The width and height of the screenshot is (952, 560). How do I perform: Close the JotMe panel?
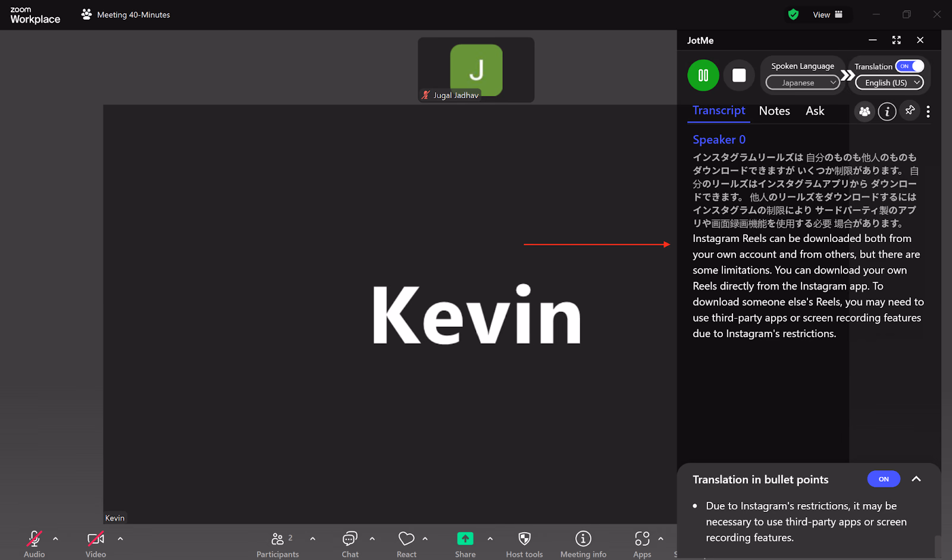point(920,40)
